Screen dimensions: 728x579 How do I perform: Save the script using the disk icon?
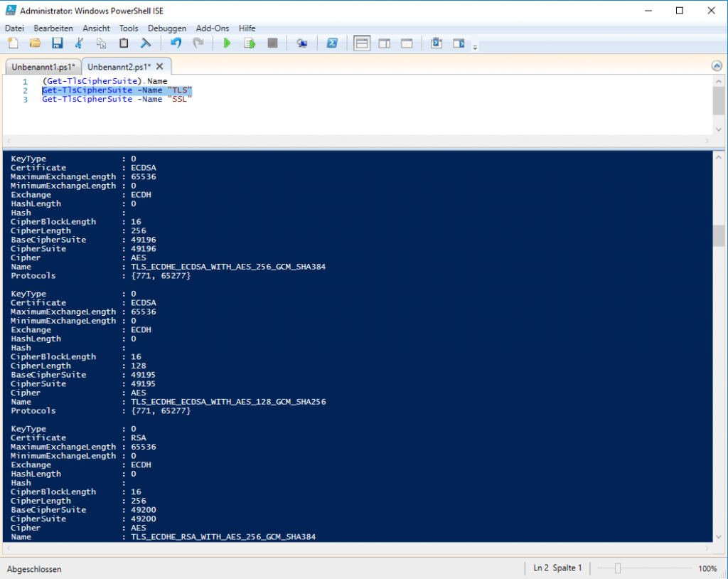tap(58, 43)
